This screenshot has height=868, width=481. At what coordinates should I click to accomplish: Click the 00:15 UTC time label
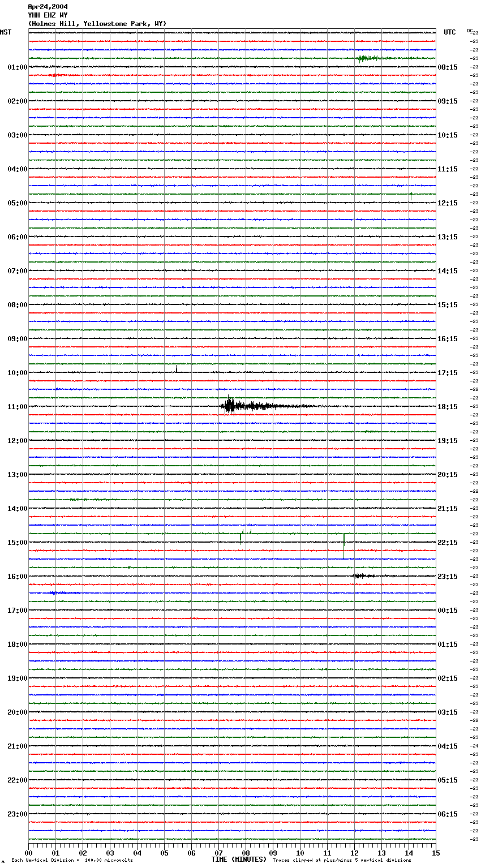pyautogui.click(x=448, y=611)
